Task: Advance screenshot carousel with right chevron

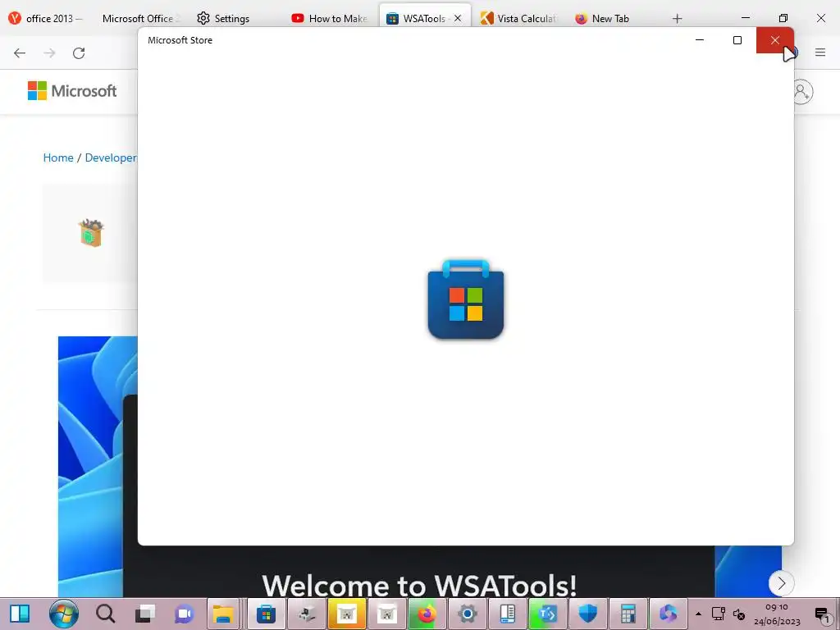Action: [x=781, y=583]
